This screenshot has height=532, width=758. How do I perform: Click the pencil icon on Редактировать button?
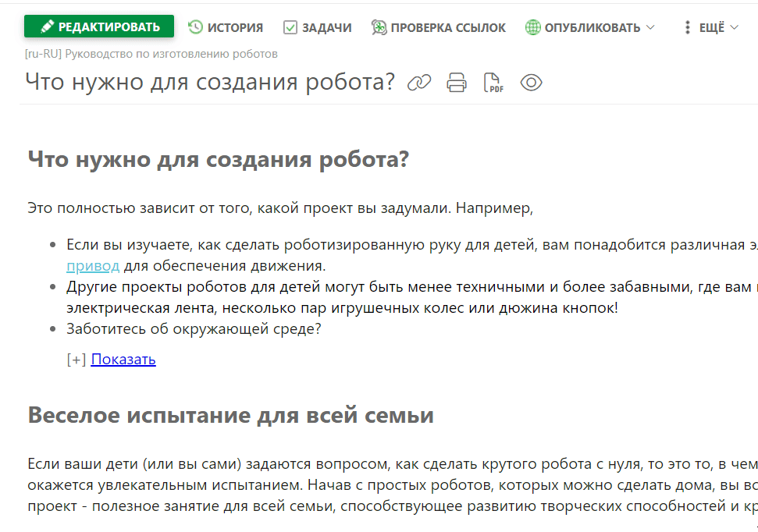click(x=47, y=26)
